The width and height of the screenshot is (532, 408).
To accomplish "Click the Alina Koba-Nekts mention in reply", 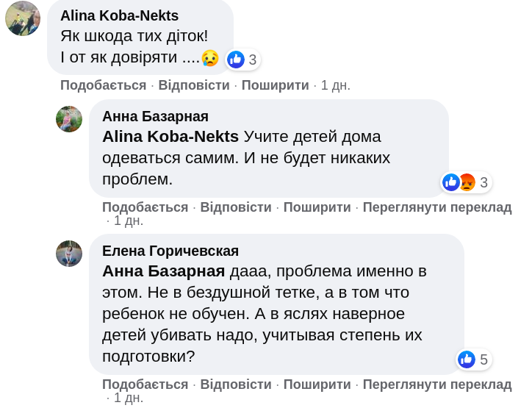I will point(170,136).
